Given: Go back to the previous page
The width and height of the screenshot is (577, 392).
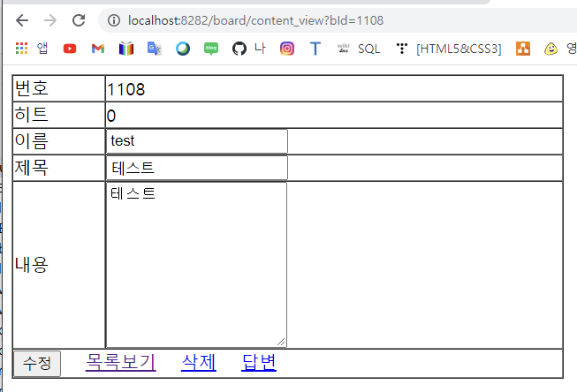Looking at the screenshot, I should pos(22,20).
